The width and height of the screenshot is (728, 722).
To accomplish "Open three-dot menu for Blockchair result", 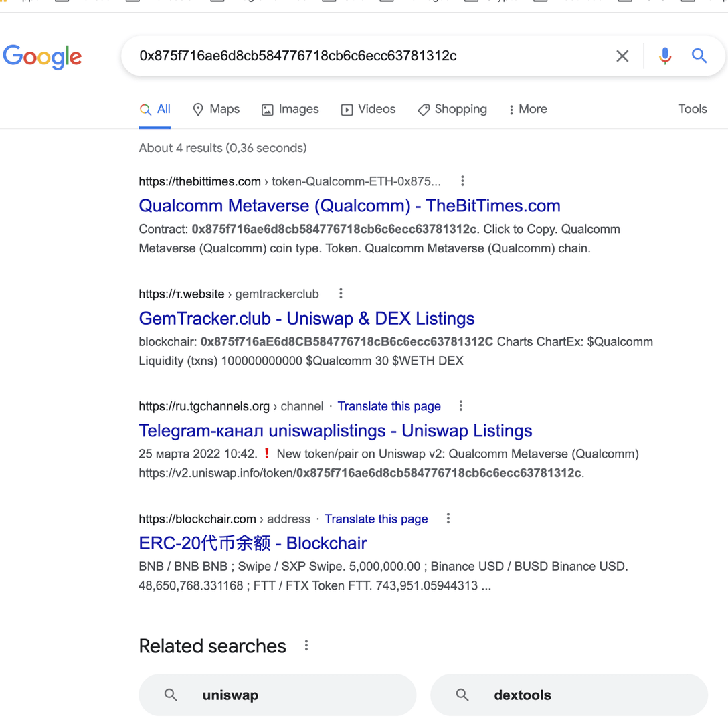I will click(x=448, y=518).
